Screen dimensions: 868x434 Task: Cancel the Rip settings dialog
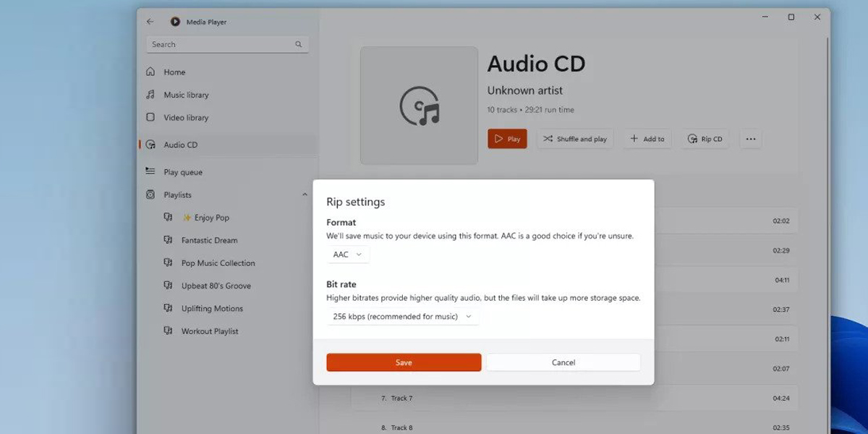pyautogui.click(x=563, y=362)
